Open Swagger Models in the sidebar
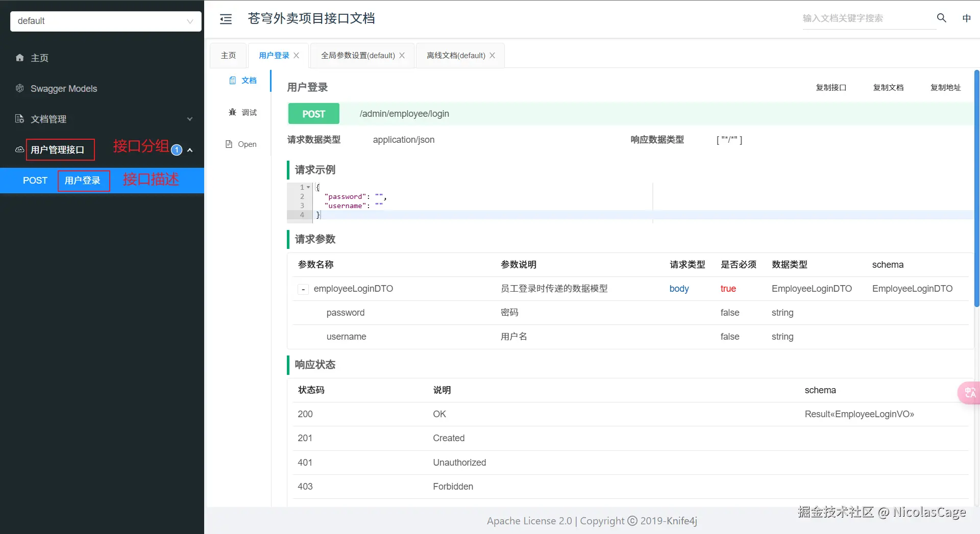 102,88
